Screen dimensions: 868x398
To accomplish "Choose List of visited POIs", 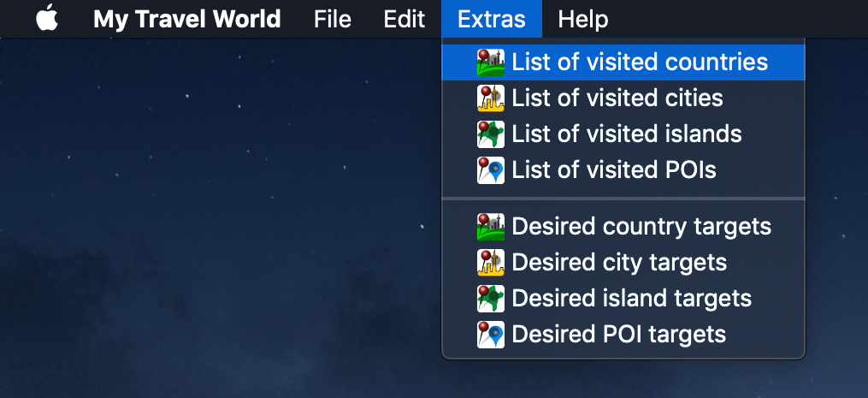I will (623, 170).
